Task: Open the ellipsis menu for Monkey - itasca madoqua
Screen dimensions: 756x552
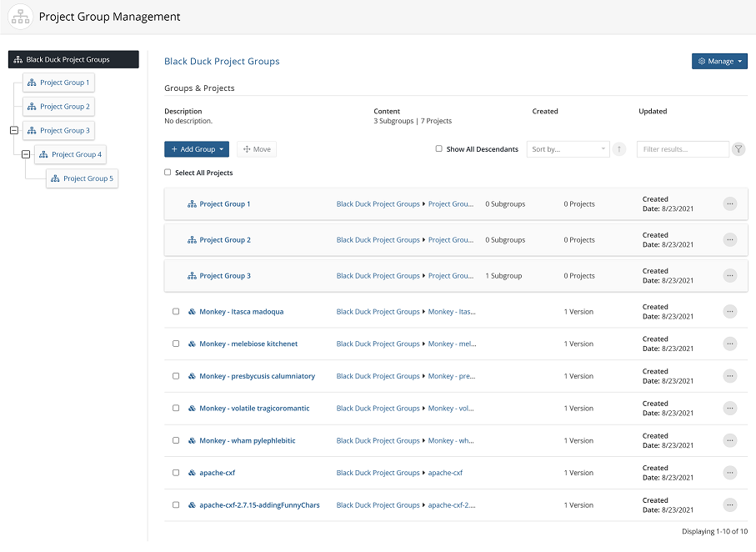Action: [730, 312]
